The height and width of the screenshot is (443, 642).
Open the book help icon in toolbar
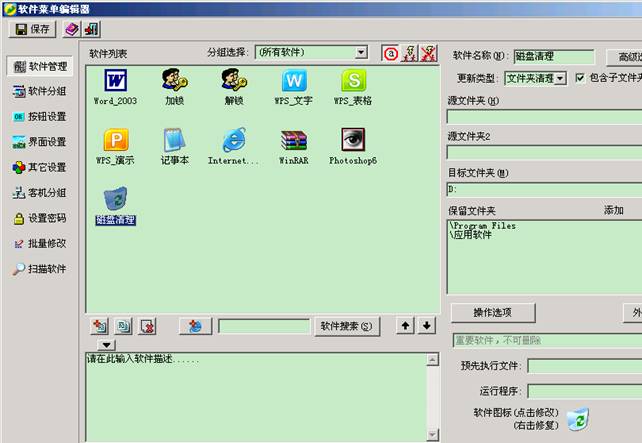pos(72,29)
